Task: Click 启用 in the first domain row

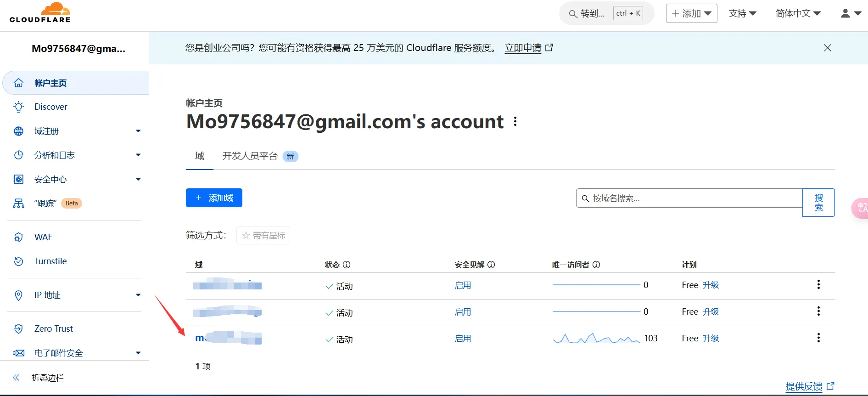Action: [463, 285]
